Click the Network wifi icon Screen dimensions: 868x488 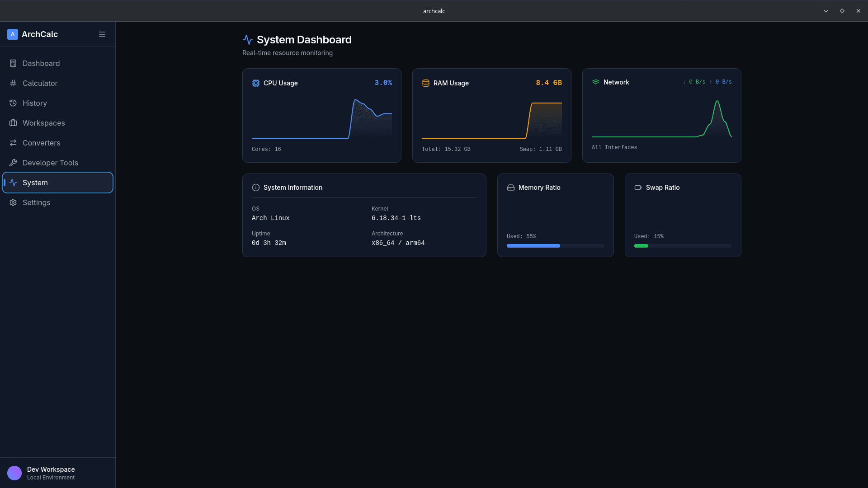(x=596, y=82)
